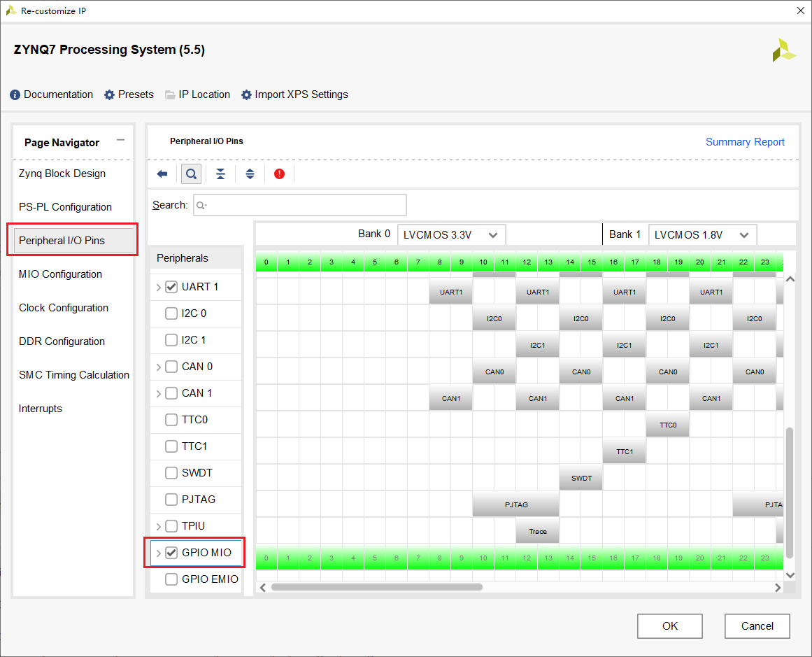The width and height of the screenshot is (812, 657).
Task: Click the red error alert icon
Action: [x=280, y=174]
